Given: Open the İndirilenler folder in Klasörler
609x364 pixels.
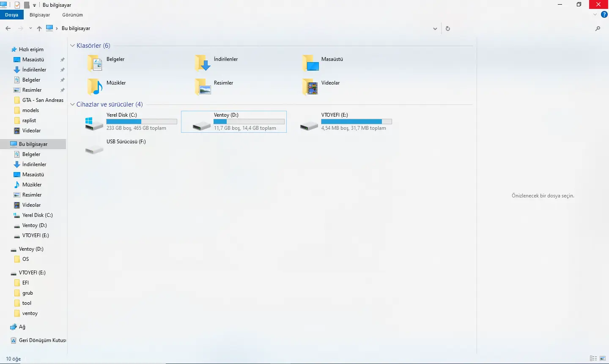Looking at the screenshot, I should click(x=217, y=63).
